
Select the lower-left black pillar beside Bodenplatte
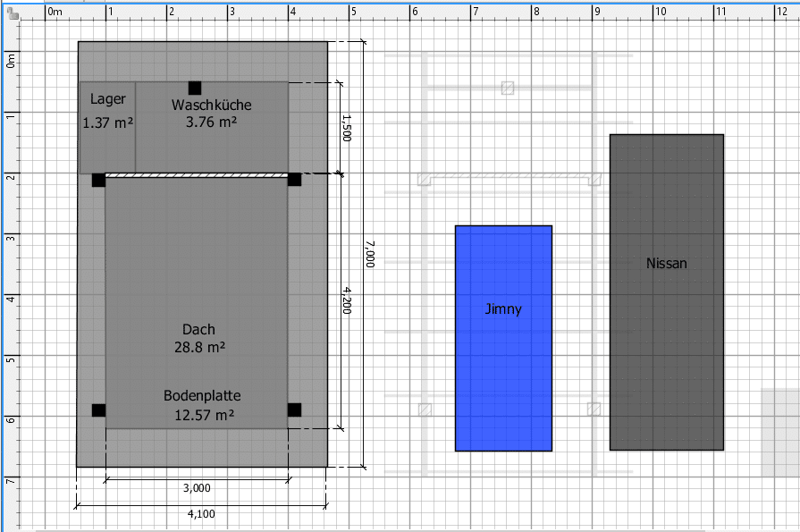pos(98,410)
